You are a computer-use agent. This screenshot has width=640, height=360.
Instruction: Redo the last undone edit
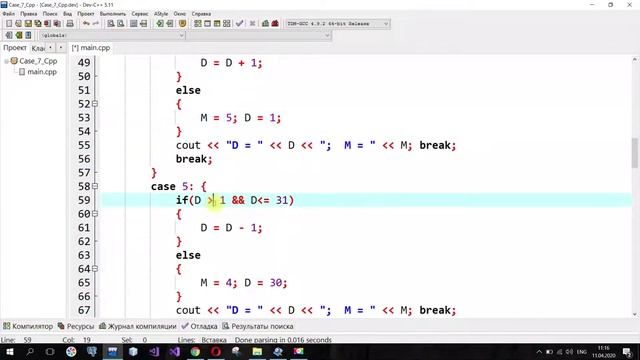click(x=96, y=24)
